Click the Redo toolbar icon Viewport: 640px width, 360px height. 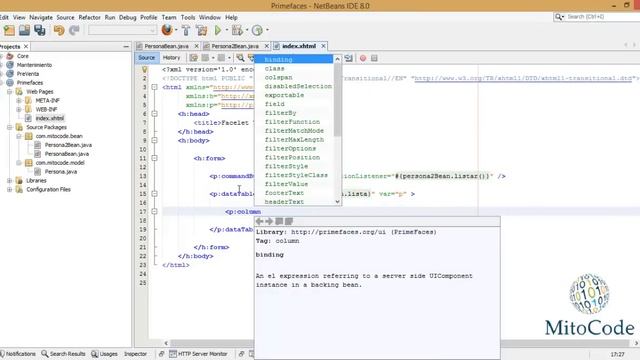(74, 30)
